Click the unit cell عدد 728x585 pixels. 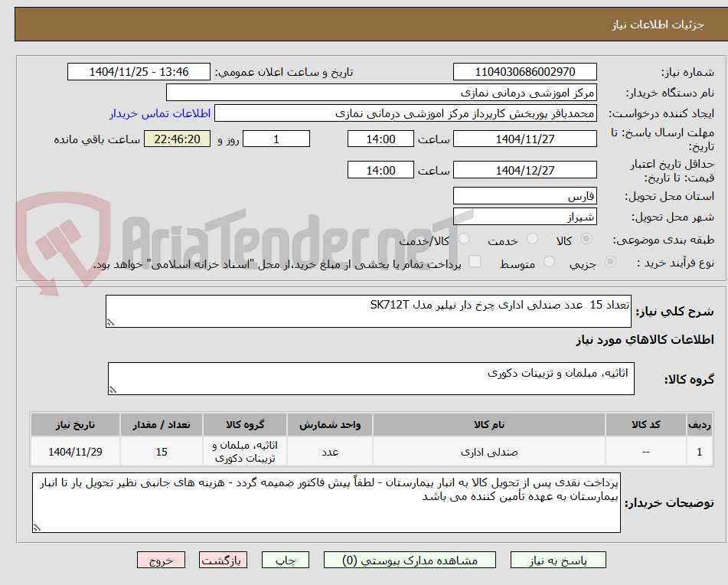click(330, 451)
